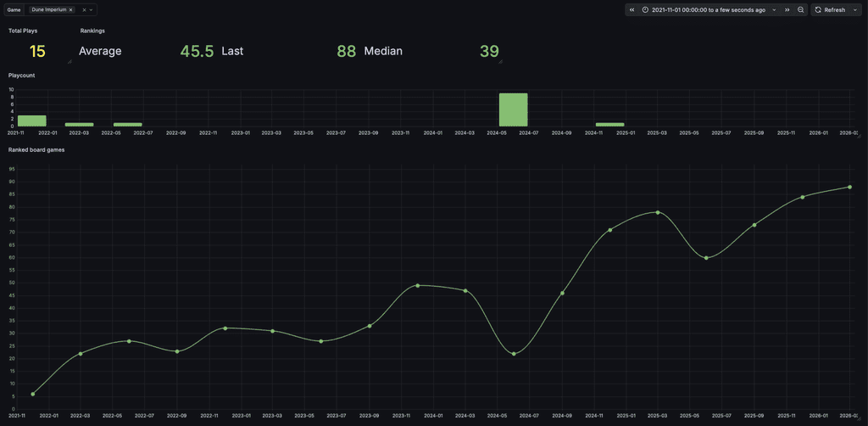Grab the Rankings panel resize handle
The width and height of the screenshot is (868, 426).
(x=500, y=62)
